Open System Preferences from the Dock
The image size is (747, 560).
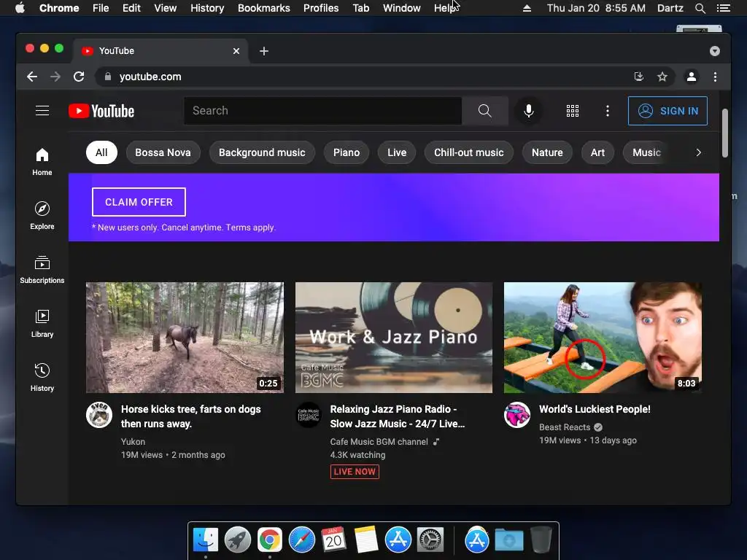pyautogui.click(x=430, y=540)
